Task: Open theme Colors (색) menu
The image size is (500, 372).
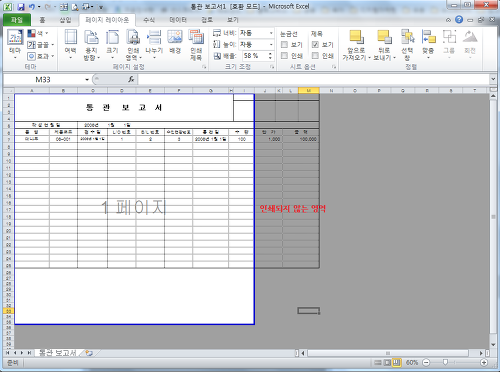Action: (x=38, y=33)
